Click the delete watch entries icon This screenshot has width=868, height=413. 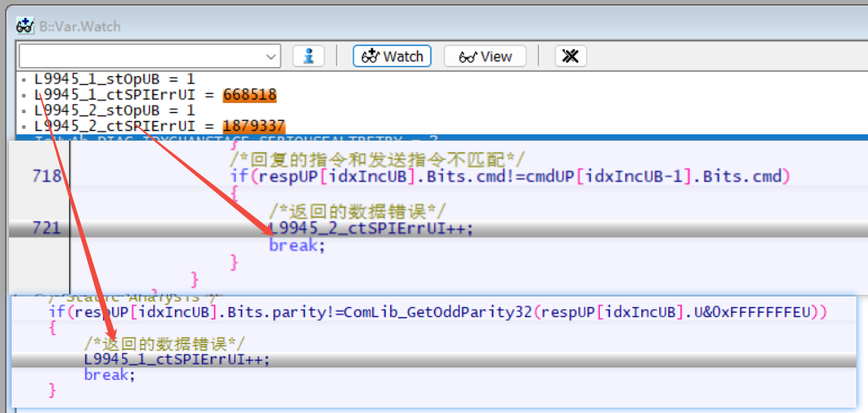[570, 56]
